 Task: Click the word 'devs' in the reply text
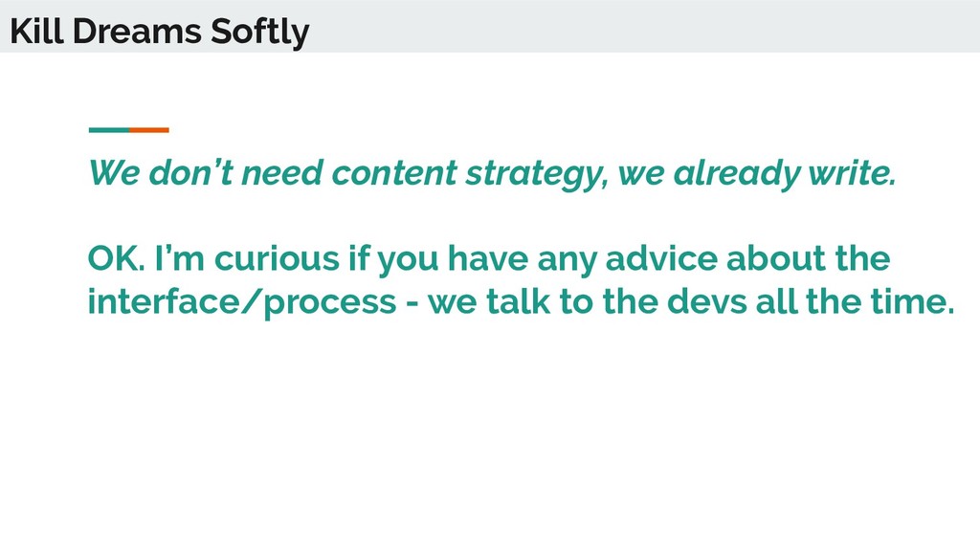707,301
